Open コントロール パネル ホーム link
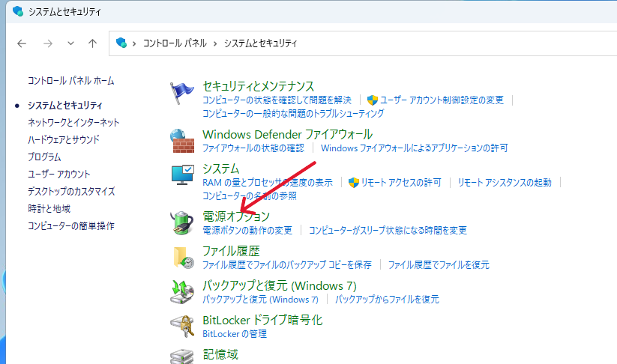Screen dimensions: 617x364 (x=70, y=80)
